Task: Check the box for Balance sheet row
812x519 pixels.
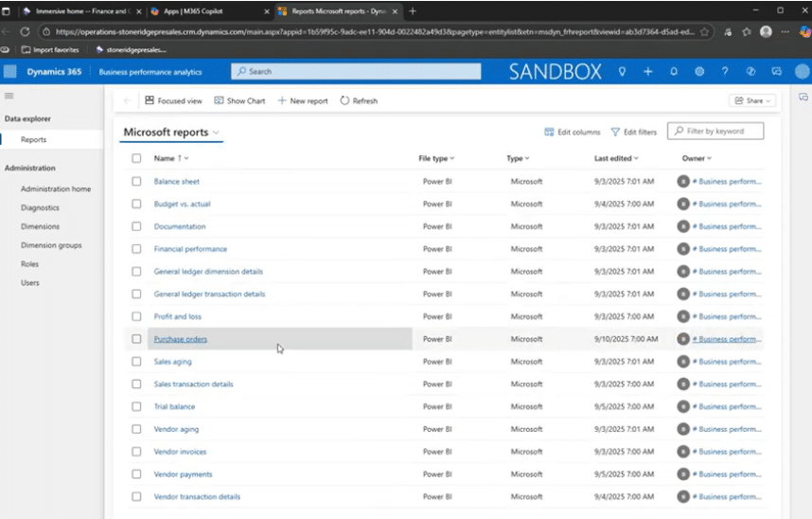Action: (136, 182)
